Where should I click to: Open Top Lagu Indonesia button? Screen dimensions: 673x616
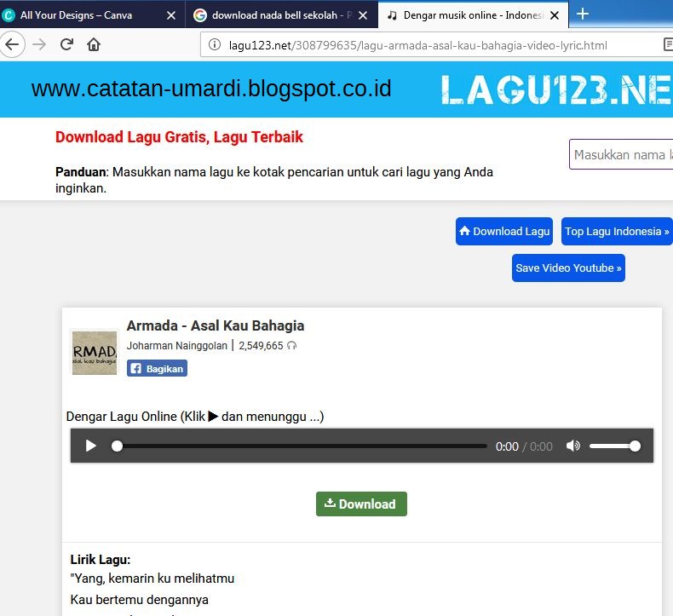617,232
